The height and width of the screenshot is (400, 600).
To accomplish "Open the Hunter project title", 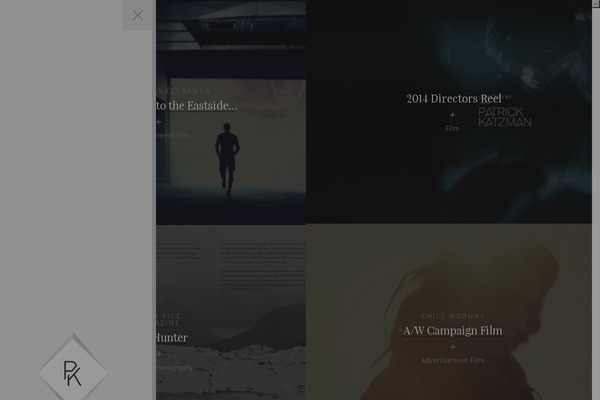I will (x=171, y=338).
